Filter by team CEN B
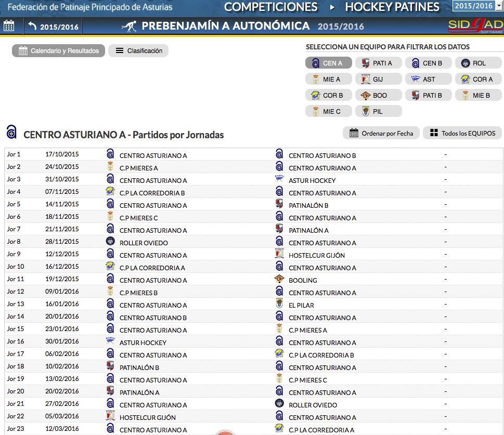The image size is (504, 435). [429, 63]
